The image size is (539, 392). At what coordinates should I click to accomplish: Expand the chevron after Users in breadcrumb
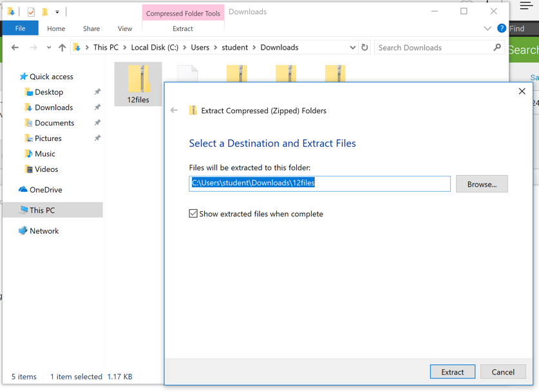pos(216,48)
